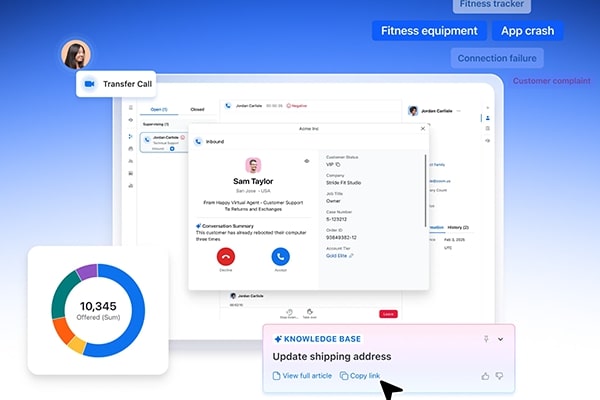Click Copy link in Knowledge Base card
The width and height of the screenshot is (600, 400).
[360, 376]
